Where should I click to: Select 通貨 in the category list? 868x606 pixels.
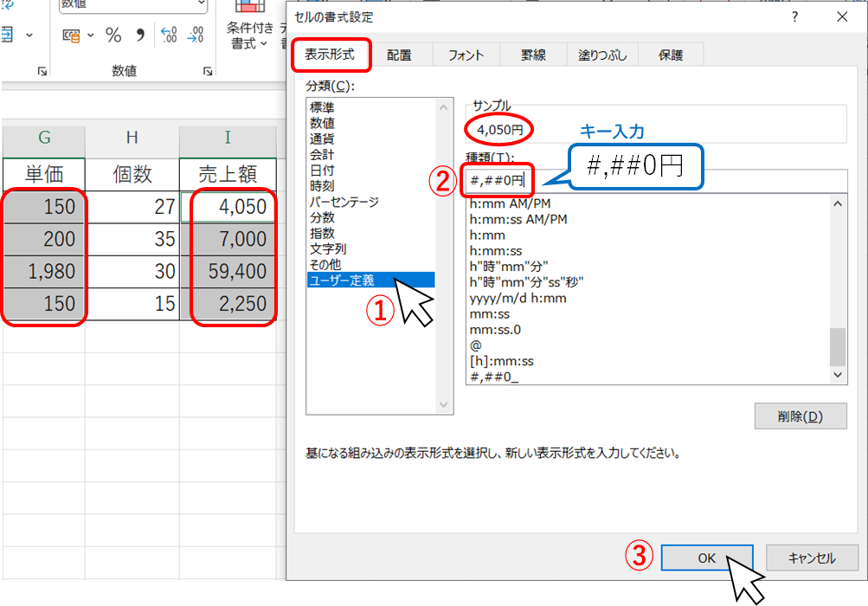point(323,139)
